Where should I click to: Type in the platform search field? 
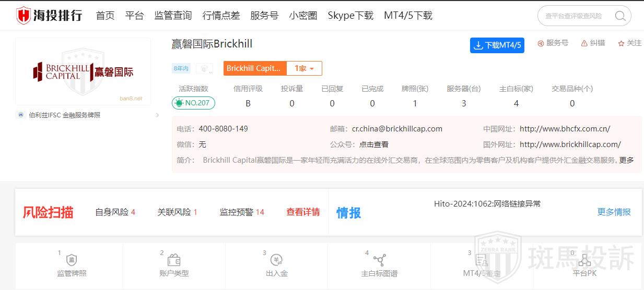pos(575,16)
